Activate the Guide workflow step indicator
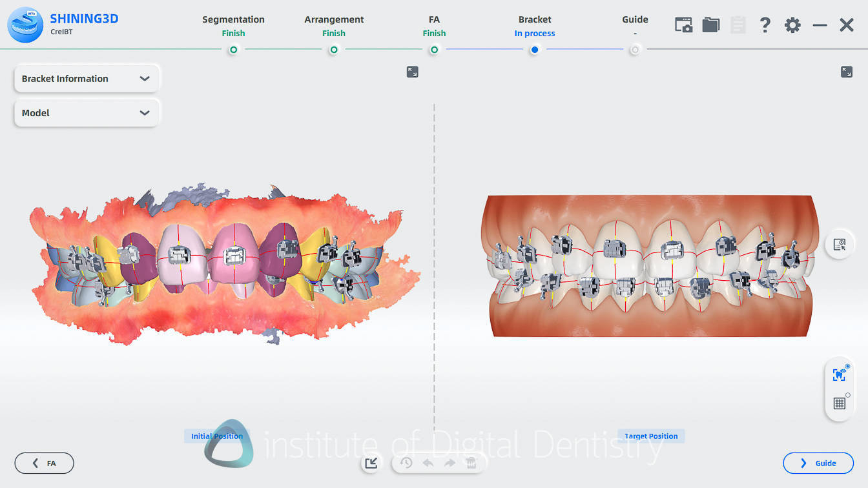This screenshot has height=488, width=868. tap(635, 49)
